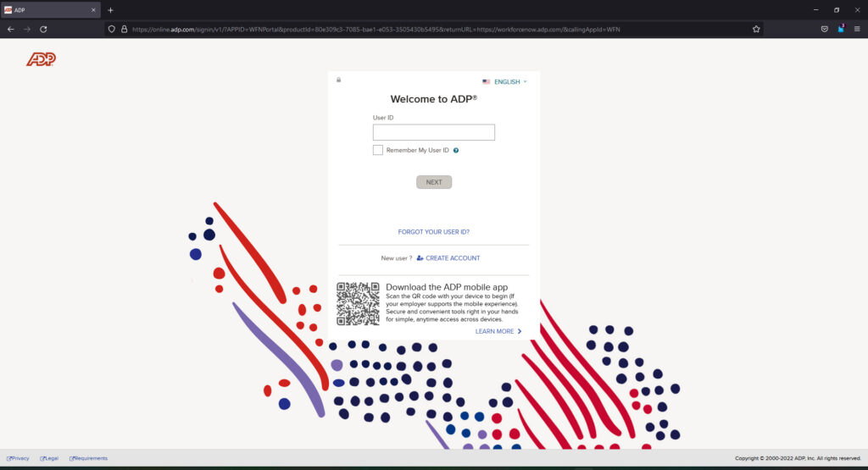Open the Pocket save icon
This screenshot has height=470, width=868.
pyautogui.click(x=824, y=30)
